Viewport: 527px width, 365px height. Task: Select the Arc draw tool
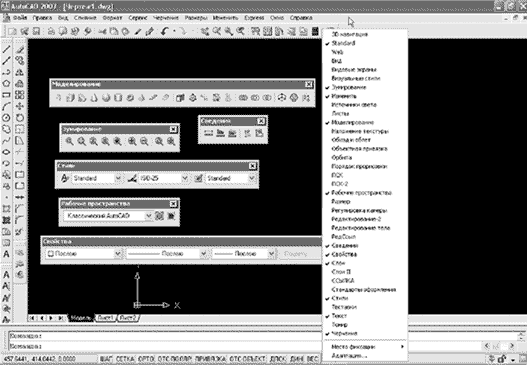pyautogui.click(x=6, y=106)
